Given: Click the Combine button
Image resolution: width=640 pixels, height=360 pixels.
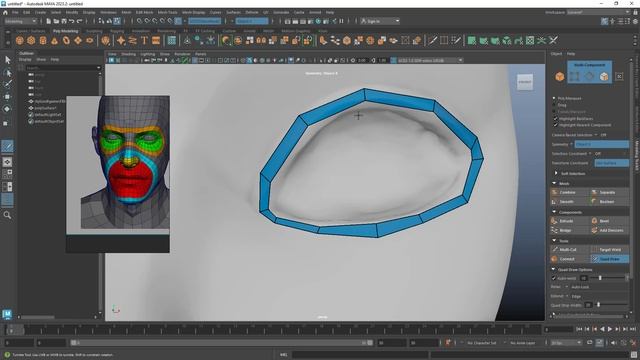Looking at the screenshot, I should (569, 192).
